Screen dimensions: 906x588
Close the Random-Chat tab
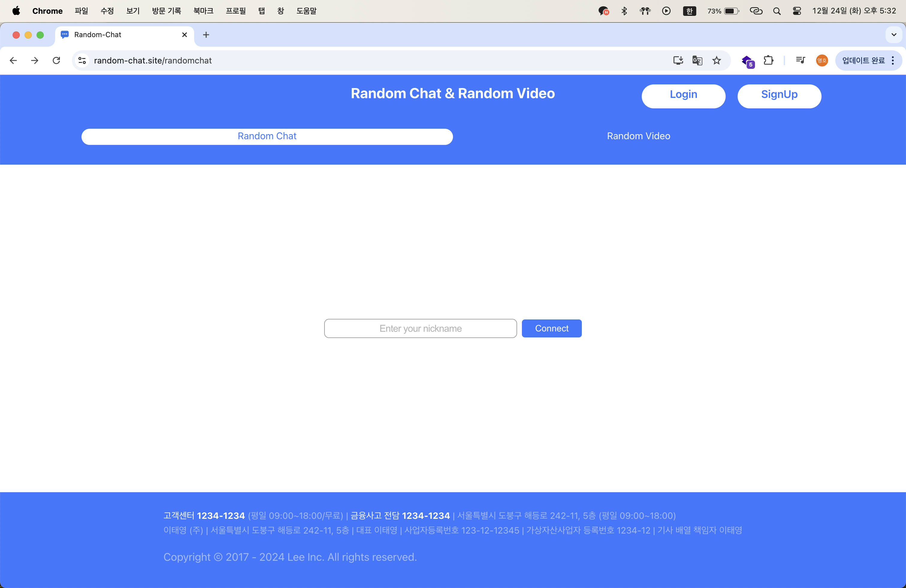pos(185,35)
